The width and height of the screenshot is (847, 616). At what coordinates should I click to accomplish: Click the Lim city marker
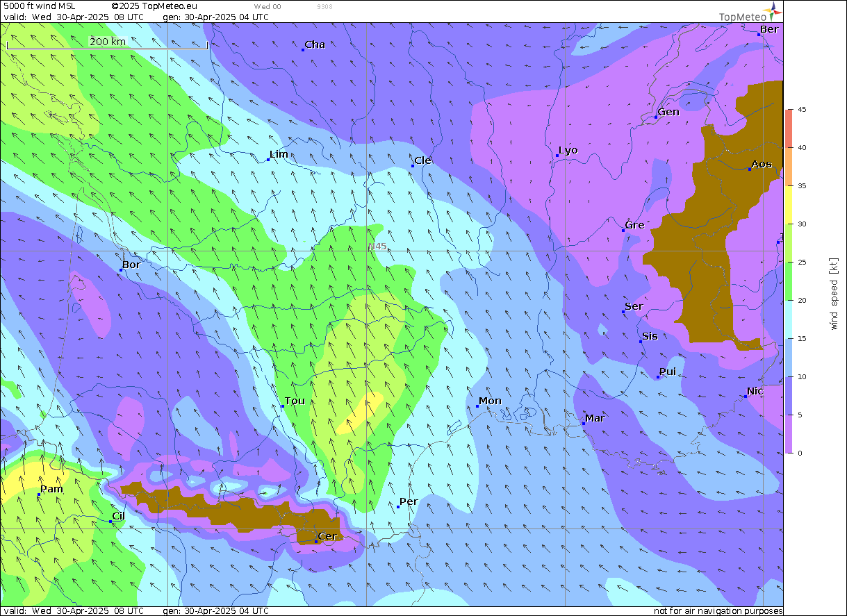[x=268, y=160]
